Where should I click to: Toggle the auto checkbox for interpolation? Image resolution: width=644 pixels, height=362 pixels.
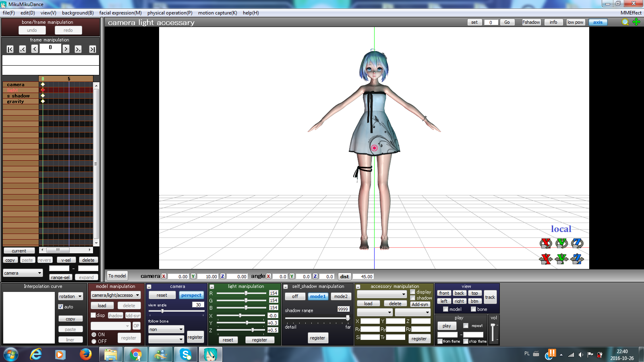[61, 307]
